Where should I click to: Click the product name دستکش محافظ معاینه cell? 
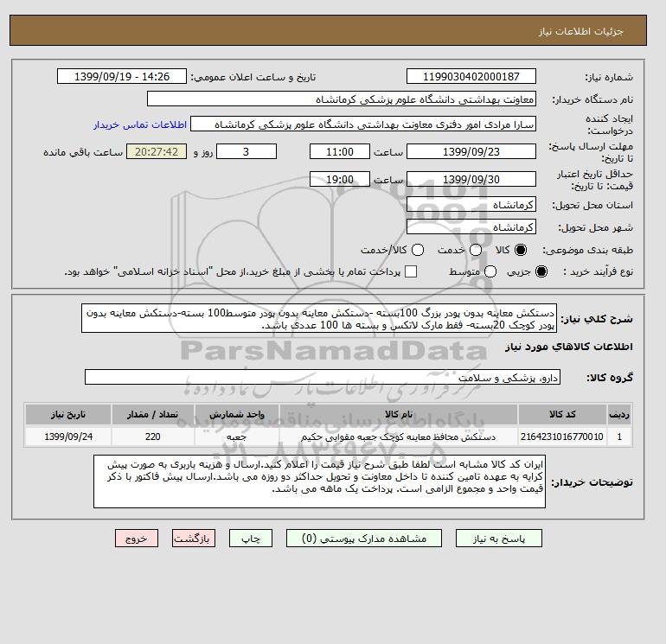[399, 437]
